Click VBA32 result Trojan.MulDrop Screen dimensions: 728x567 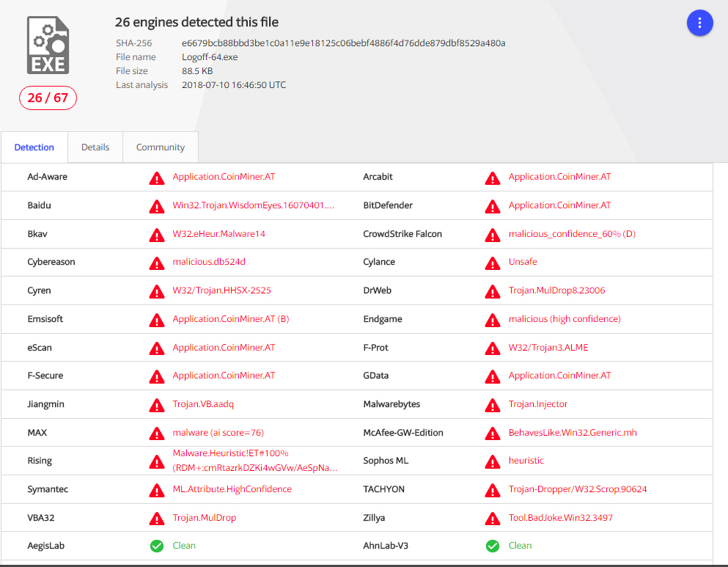pyautogui.click(x=205, y=518)
